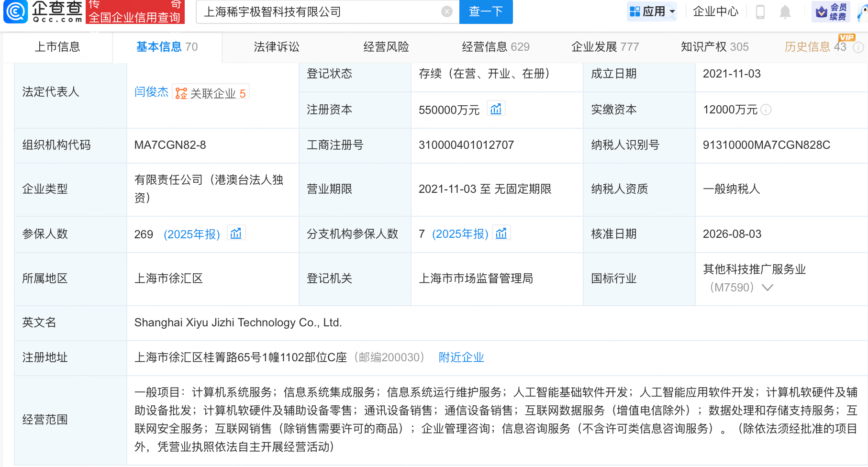The height and width of the screenshot is (467, 868).
Task: Switch to 上市信息 tab
Action: (x=57, y=47)
